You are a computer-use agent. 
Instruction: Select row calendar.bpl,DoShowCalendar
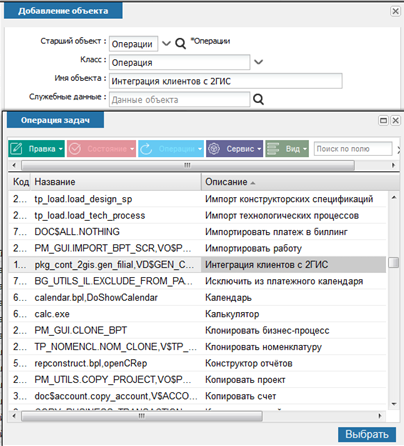tap(197, 297)
